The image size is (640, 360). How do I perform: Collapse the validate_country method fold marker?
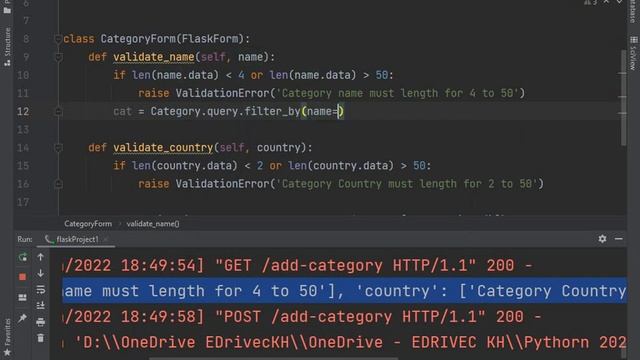pyautogui.click(x=58, y=148)
